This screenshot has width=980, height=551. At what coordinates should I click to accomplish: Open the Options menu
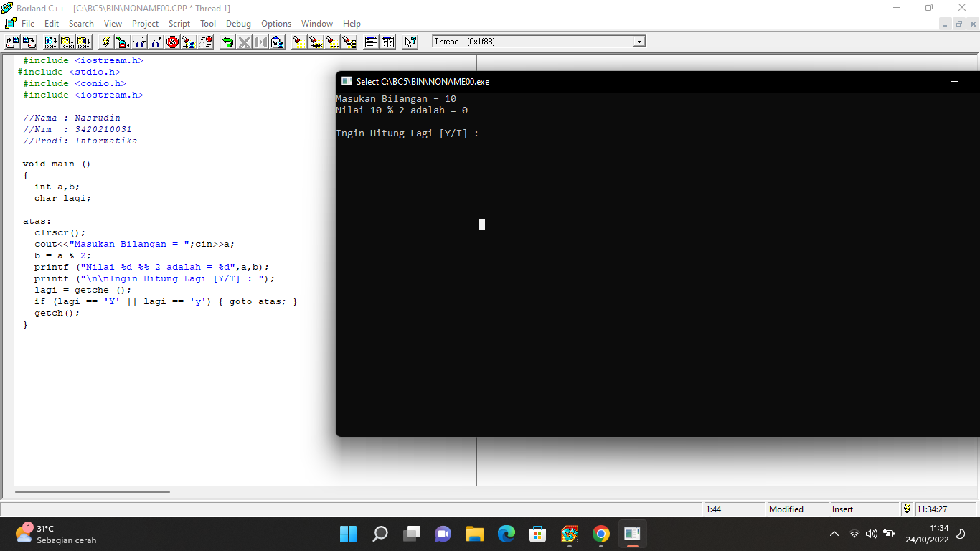click(x=276, y=24)
